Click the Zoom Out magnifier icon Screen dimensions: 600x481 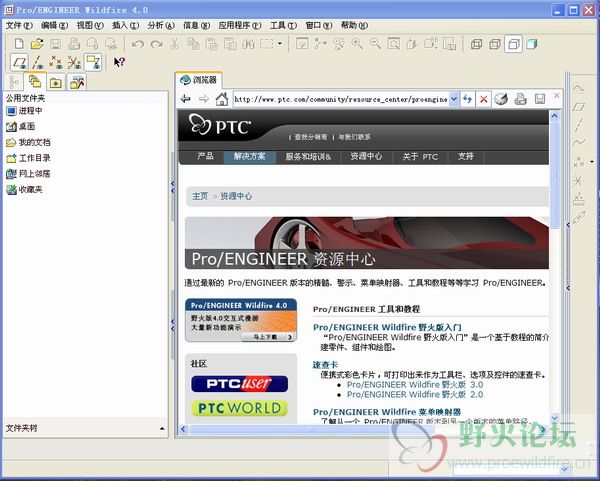(375, 44)
